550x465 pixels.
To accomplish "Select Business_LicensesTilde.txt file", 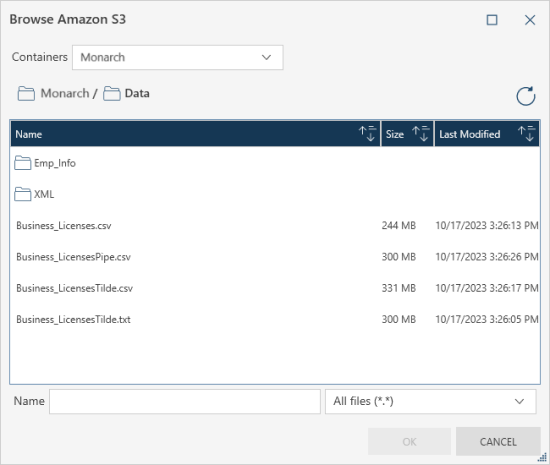I will pyautogui.click(x=73, y=319).
